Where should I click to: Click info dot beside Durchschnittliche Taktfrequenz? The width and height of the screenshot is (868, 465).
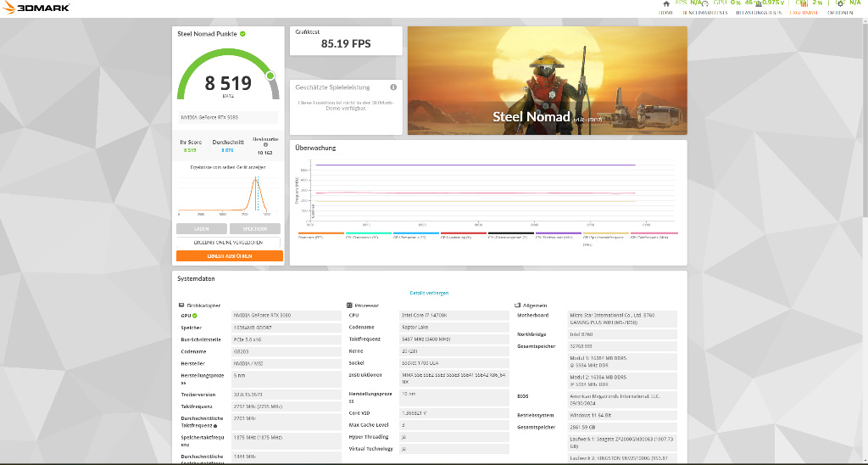pos(215,426)
